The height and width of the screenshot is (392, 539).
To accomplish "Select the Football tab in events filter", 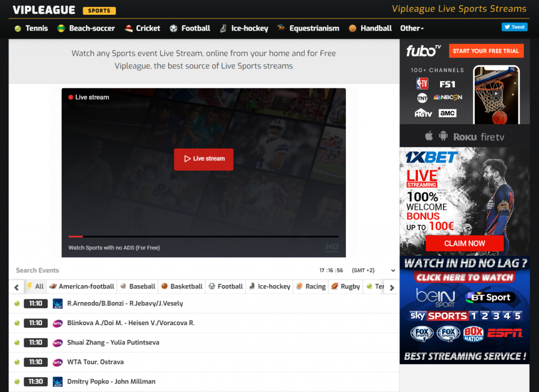I will pos(226,287).
